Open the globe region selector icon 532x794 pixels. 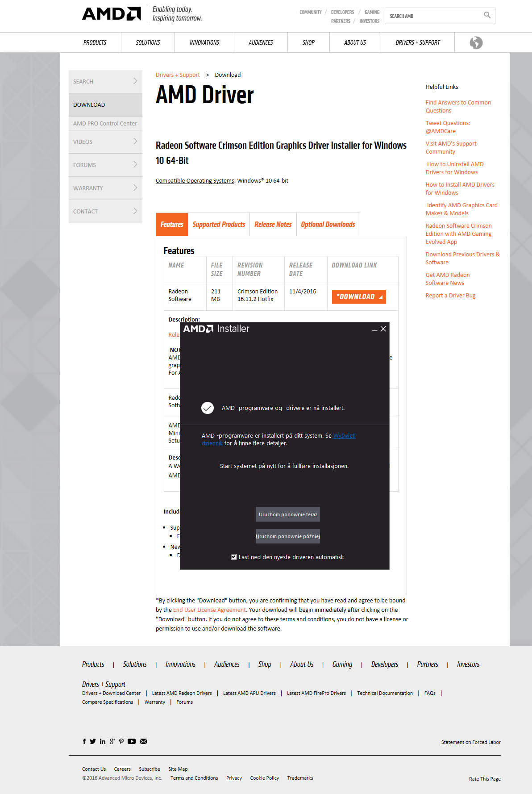tap(476, 43)
